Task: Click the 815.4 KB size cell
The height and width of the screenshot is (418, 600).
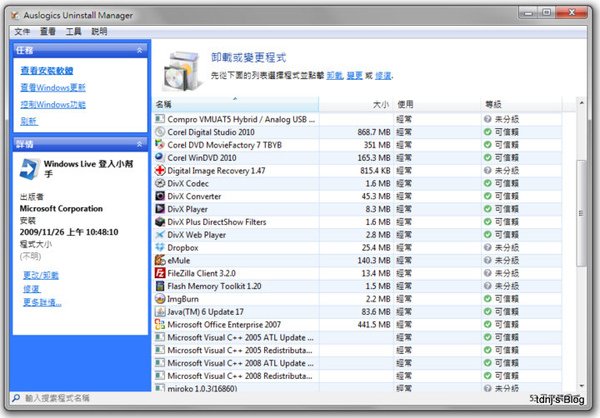Action: pos(375,170)
